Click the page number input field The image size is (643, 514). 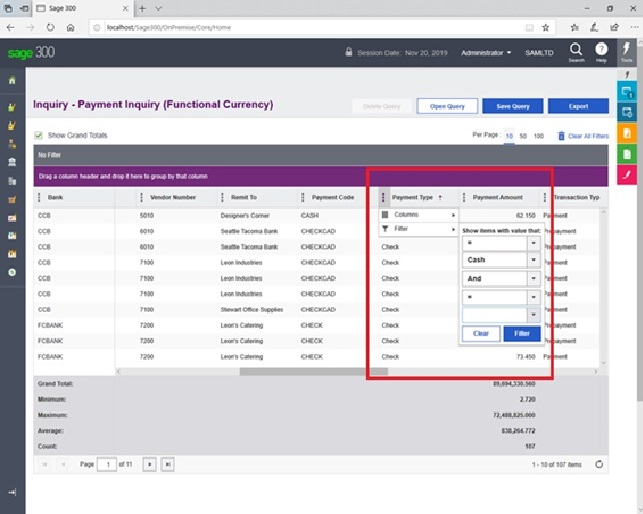tap(107, 464)
